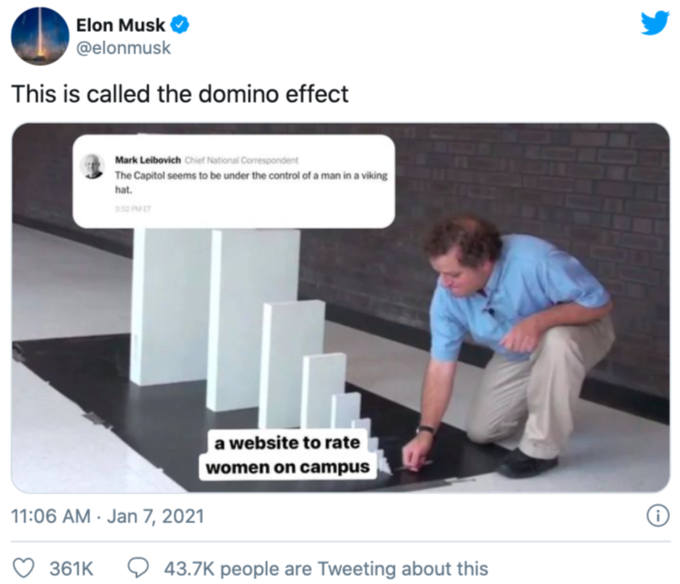This screenshot has height=584, width=680.
Task: Open the Elon Musk display name
Action: pyautogui.click(x=121, y=25)
